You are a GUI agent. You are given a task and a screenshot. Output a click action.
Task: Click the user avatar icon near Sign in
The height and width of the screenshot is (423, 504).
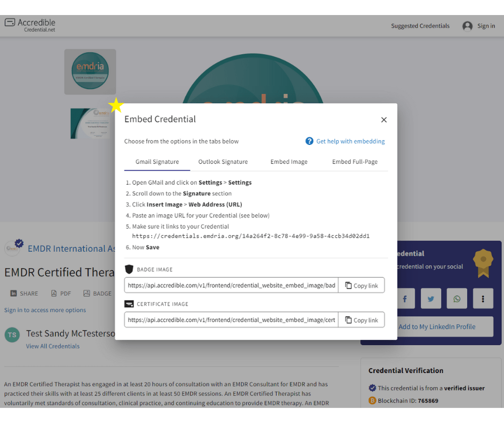[x=468, y=26]
